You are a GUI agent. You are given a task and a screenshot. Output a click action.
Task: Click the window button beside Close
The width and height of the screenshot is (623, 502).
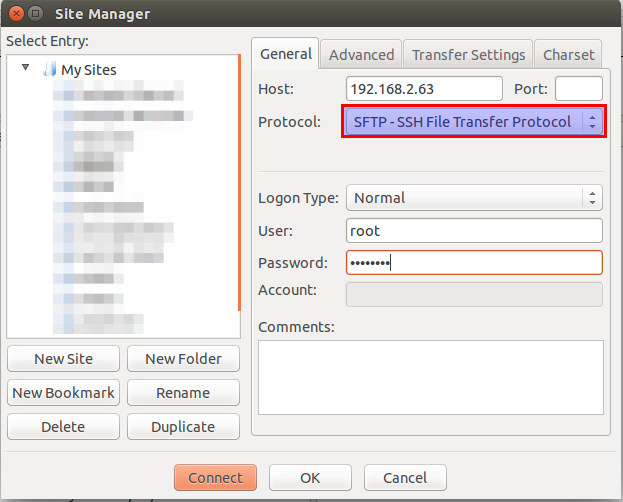[36, 14]
